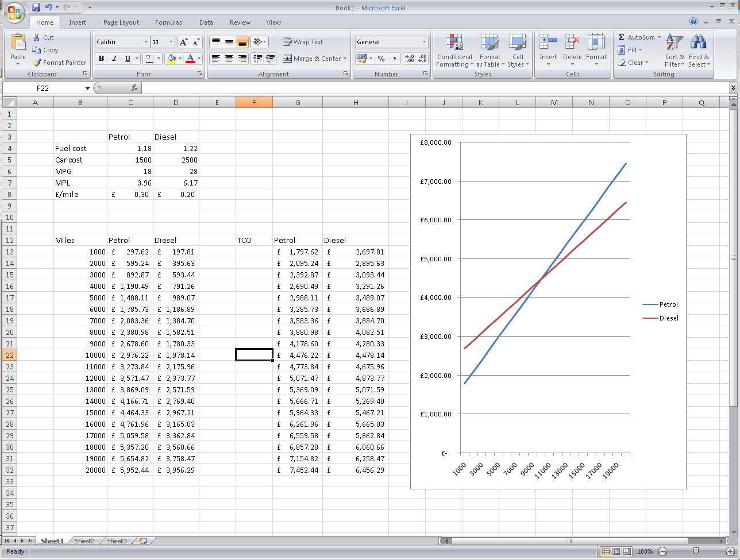Click the Increase Font Size icon
The width and height of the screenshot is (740, 560).
point(183,42)
